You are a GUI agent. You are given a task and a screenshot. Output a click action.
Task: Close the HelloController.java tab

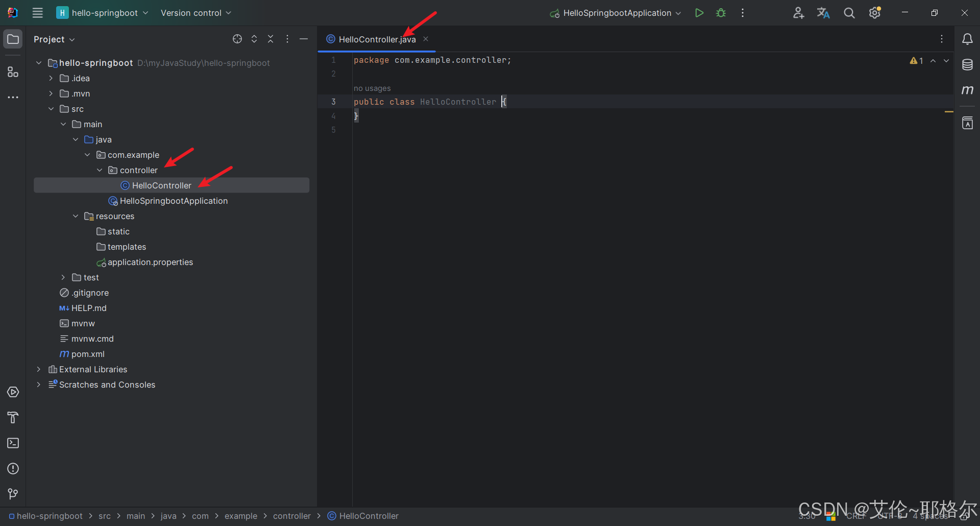(x=426, y=39)
